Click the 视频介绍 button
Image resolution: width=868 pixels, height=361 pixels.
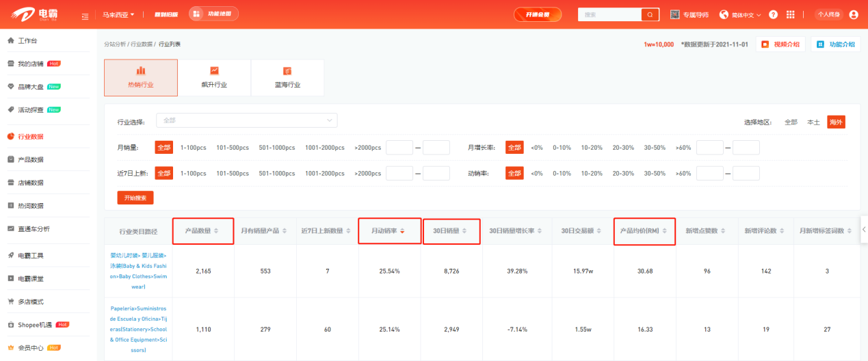780,44
